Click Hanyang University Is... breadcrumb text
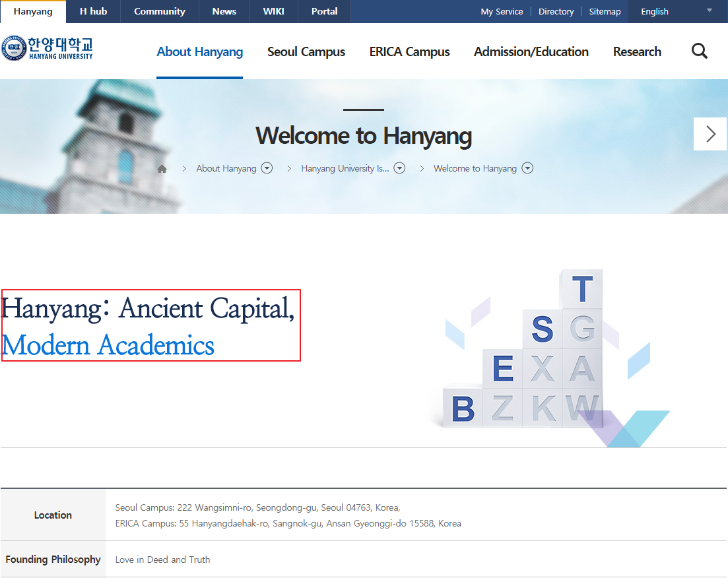This screenshot has width=728, height=578. pyautogui.click(x=345, y=168)
